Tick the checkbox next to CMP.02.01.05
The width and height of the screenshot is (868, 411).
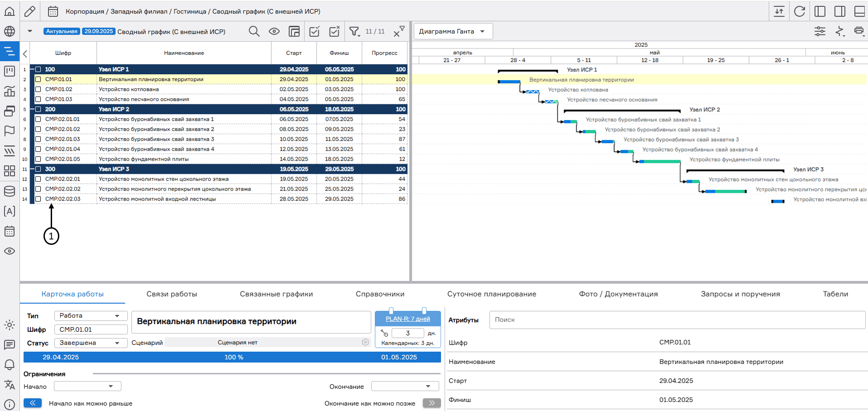coord(38,159)
